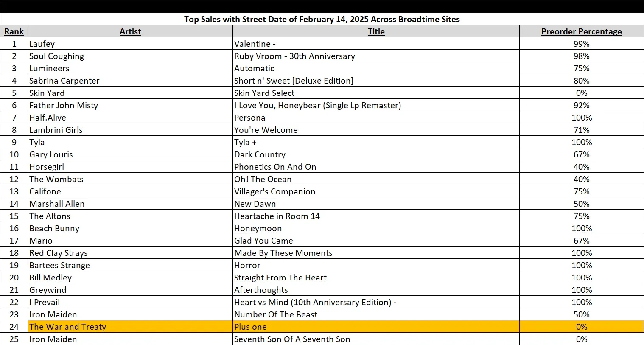The image size is (644, 345).
Task: Select the Tyla + title cell
Action: [376, 142]
